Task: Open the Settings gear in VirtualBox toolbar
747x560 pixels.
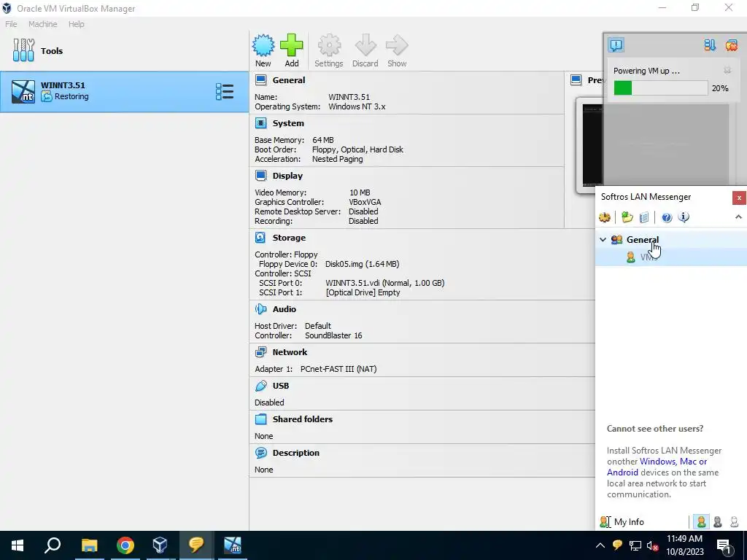Action: click(x=329, y=46)
